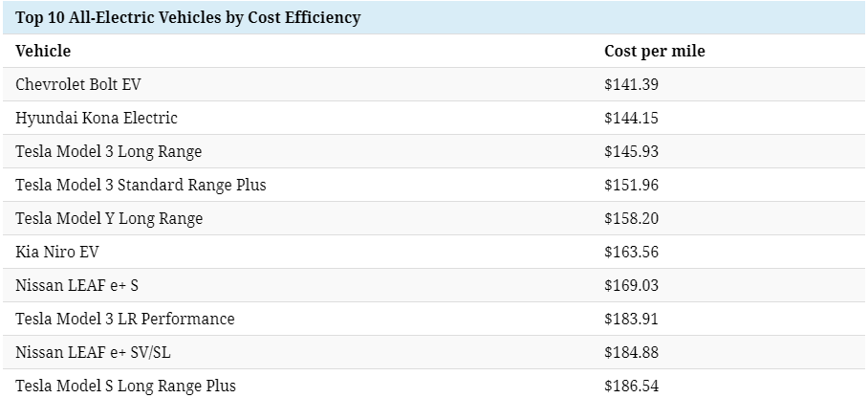Click Tesla Model 3 LR Performance
Viewport: 868px width, 398px height.
[125, 319]
